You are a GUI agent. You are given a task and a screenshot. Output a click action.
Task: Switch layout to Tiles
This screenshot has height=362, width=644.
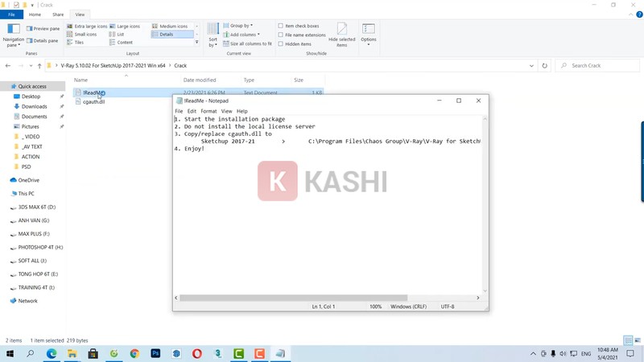[x=75, y=43]
